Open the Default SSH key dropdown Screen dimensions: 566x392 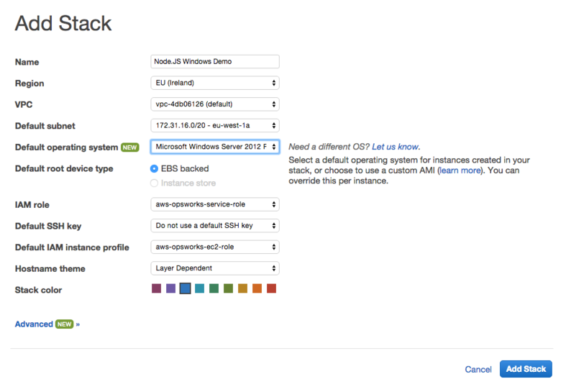pos(215,226)
